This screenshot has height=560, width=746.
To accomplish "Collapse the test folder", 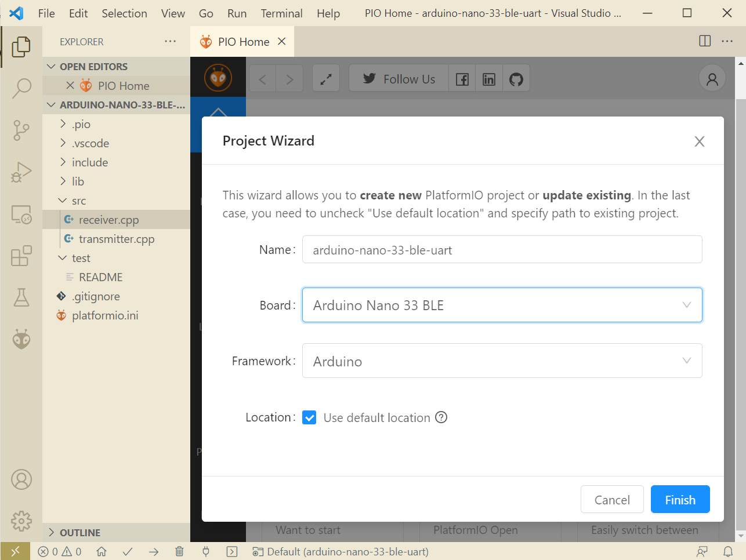I will 116,258.
